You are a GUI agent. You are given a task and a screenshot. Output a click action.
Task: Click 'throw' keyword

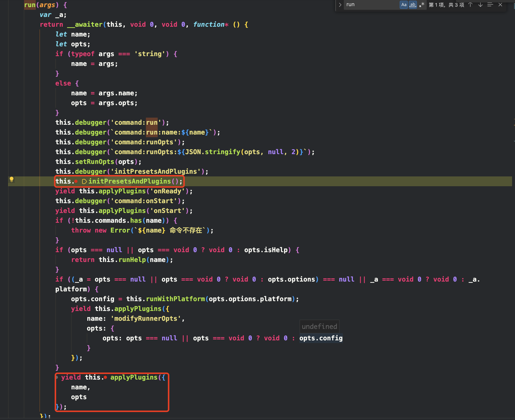click(81, 230)
